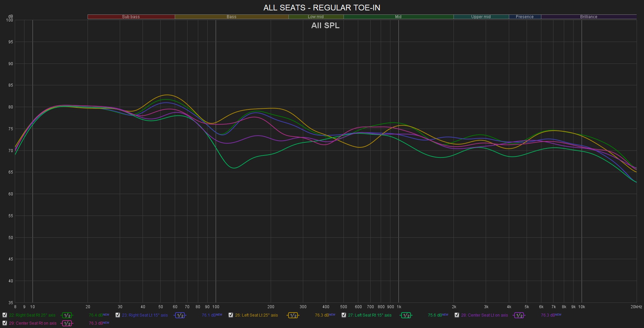Click green 1/2 smoothing icon for trace 27
Screen dimensions: 644x328
(406, 315)
